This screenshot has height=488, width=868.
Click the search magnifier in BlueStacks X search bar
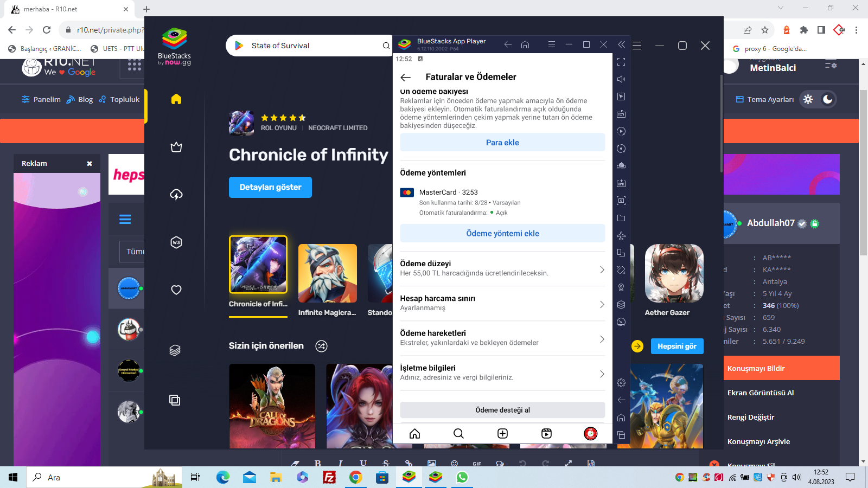click(386, 46)
